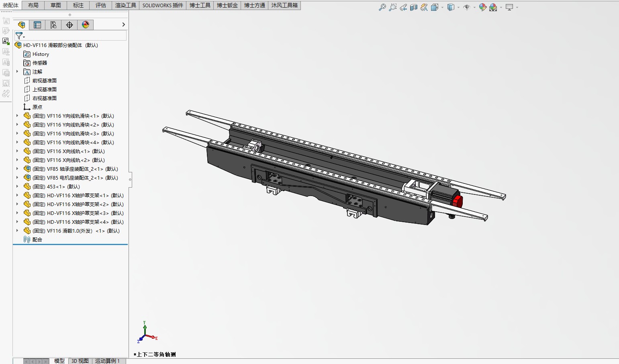The image size is (619, 364).
Task: Open the 草图 ribbon tab
Action: tap(56, 5)
